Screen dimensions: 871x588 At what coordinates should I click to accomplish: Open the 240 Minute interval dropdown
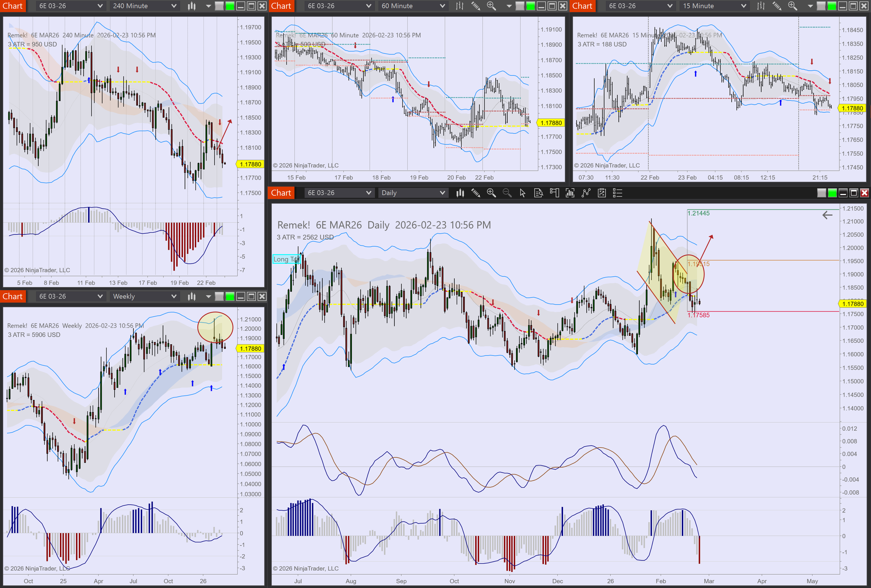(x=144, y=6)
